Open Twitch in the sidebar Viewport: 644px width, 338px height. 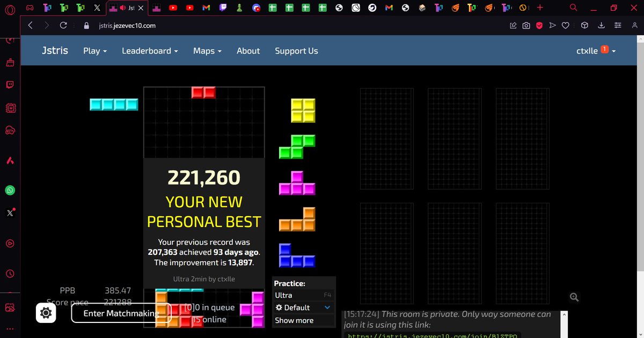(x=10, y=85)
